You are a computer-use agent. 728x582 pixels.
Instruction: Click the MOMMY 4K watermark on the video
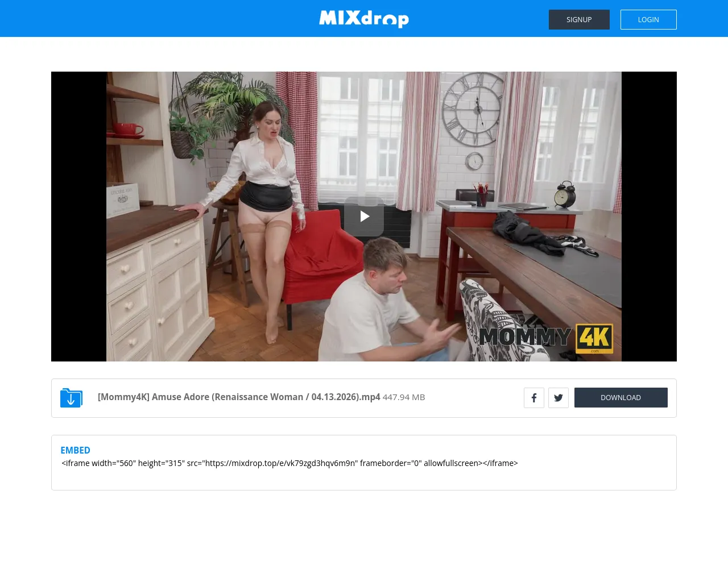pos(545,337)
